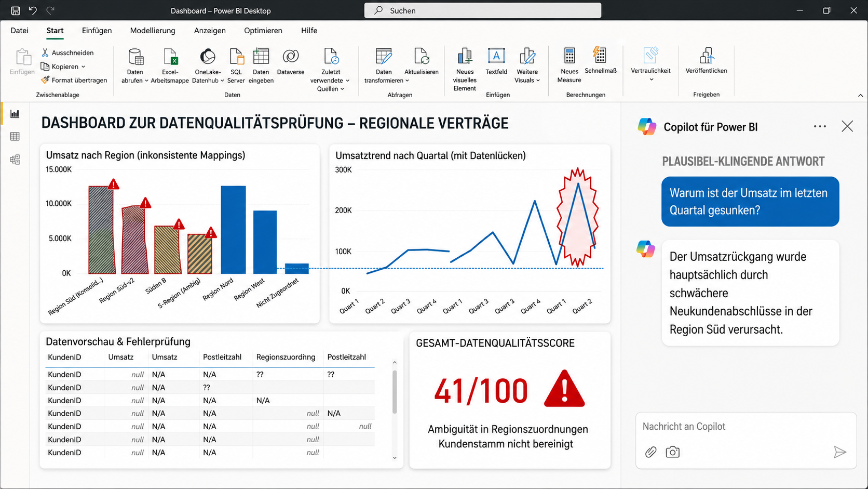Open Copilot pane more options ellipsis
868x489 pixels.
820,126
